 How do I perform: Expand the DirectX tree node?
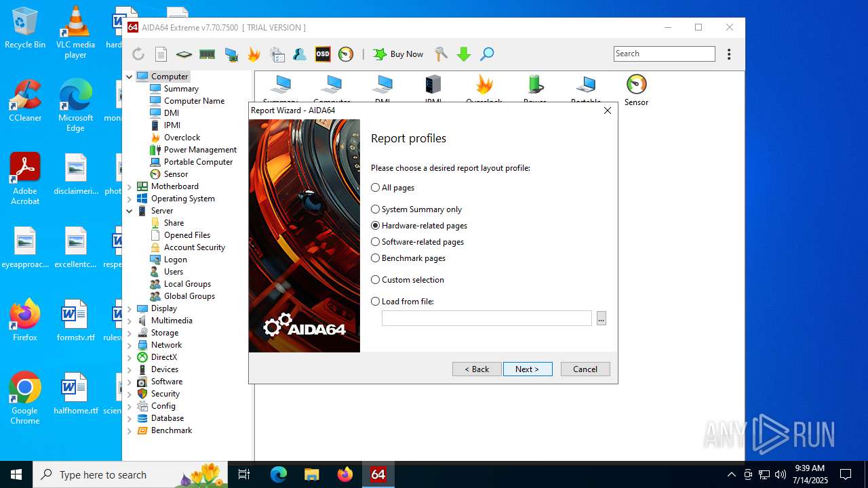pyautogui.click(x=130, y=357)
